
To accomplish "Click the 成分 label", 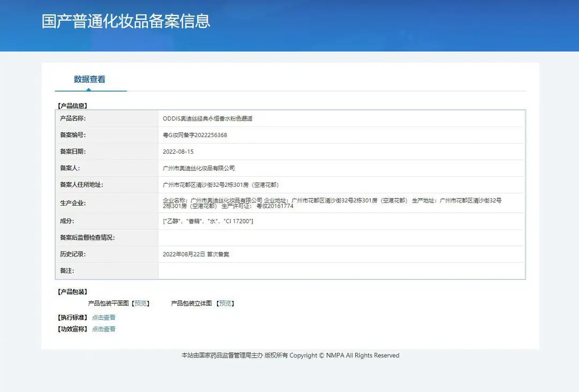I will coord(67,221).
